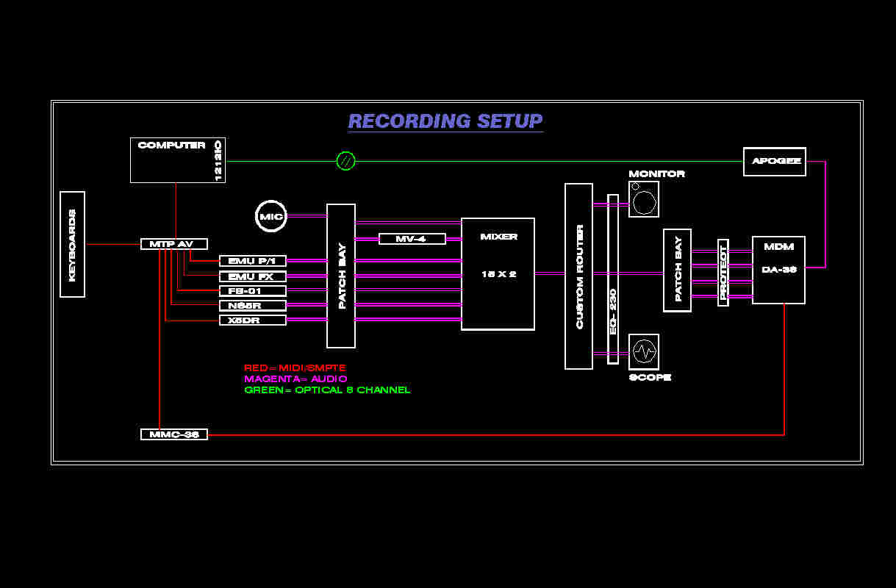
Task: Click the MTP AV box
Action: pyautogui.click(x=174, y=244)
